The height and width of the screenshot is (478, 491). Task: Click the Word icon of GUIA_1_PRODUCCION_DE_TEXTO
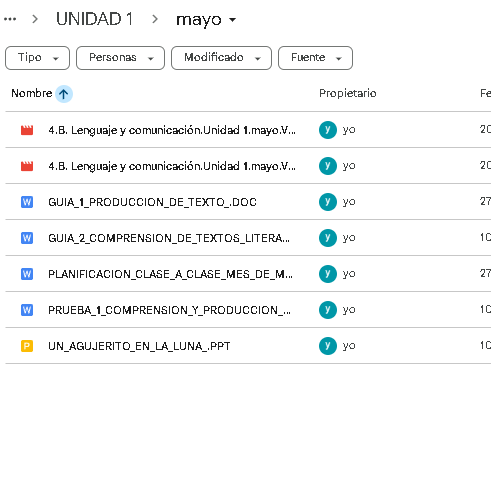(27, 202)
